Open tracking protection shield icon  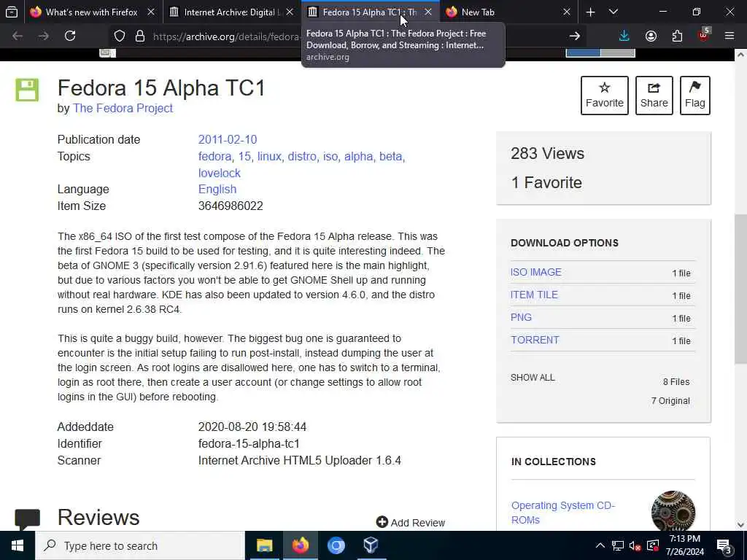[120, 36]
